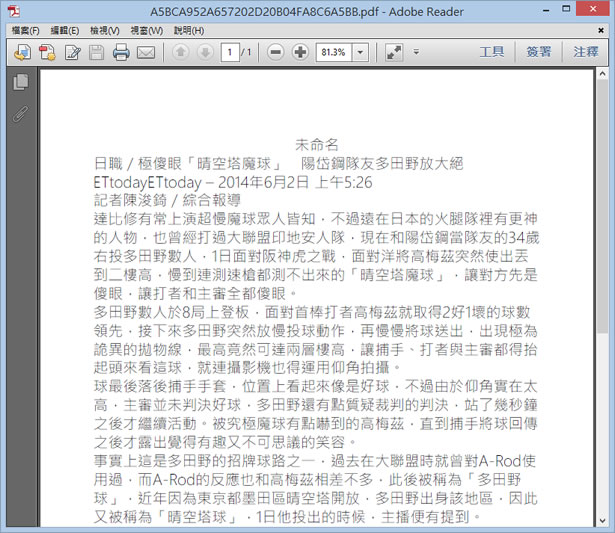This screenshot has height=533, width=615.
Task: Open the 工具 tools pane
Action: [491, 52]
